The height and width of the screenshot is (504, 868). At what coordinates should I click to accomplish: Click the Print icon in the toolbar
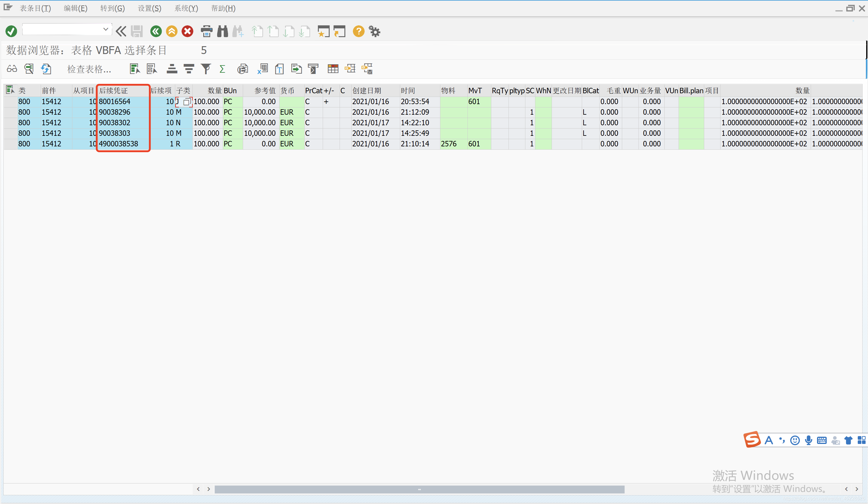(206, 31)
